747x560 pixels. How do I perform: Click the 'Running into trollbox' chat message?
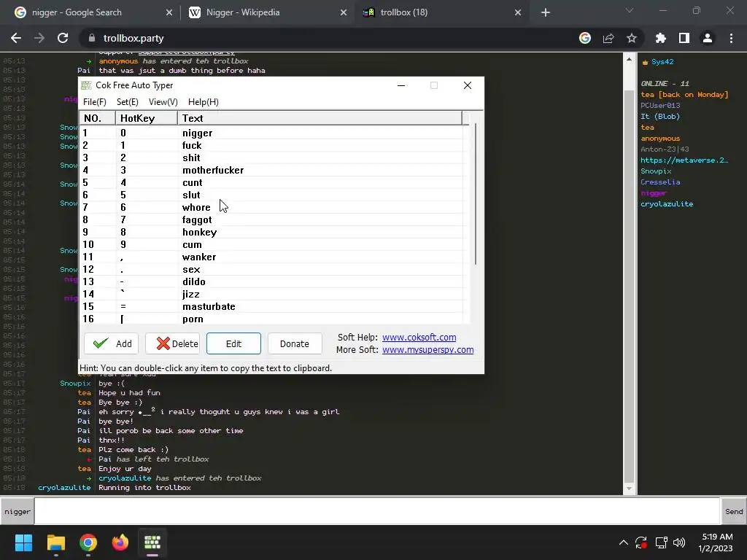145,488
